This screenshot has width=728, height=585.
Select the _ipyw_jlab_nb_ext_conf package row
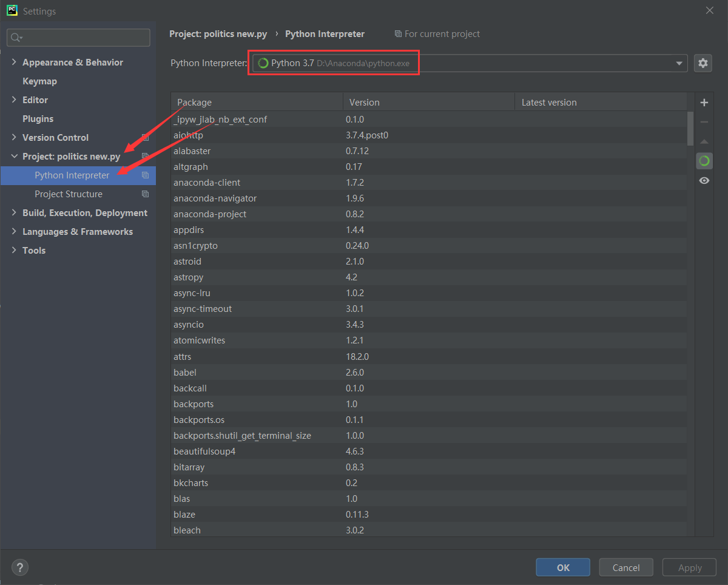429,120
